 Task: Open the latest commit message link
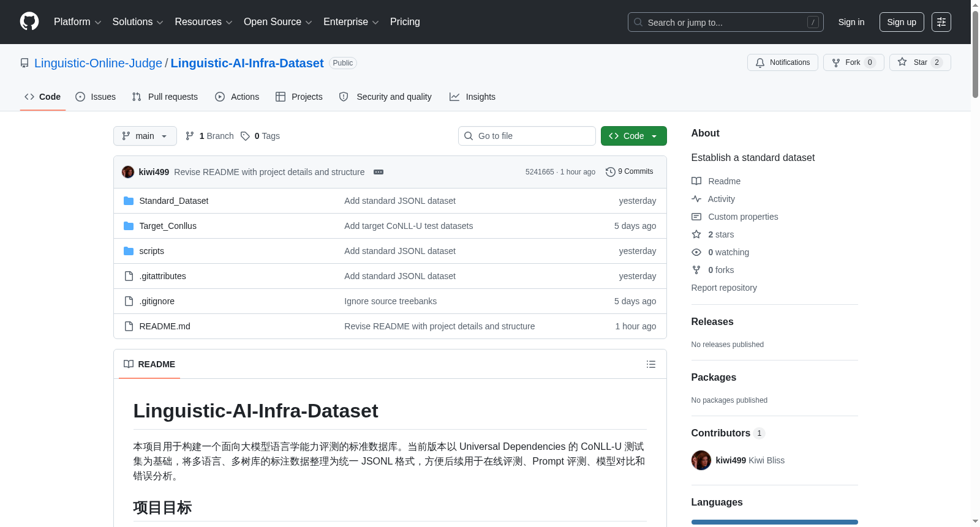pyautogui.click(x=269, y=172)
